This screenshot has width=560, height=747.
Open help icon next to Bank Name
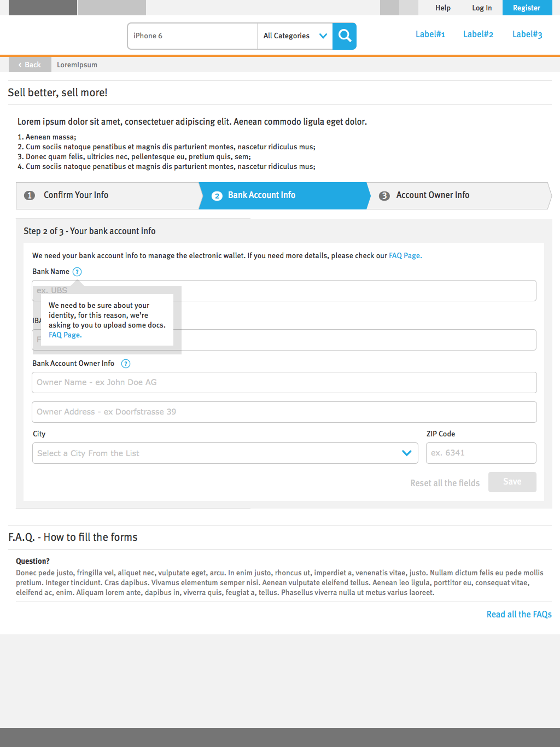(77, 272)
